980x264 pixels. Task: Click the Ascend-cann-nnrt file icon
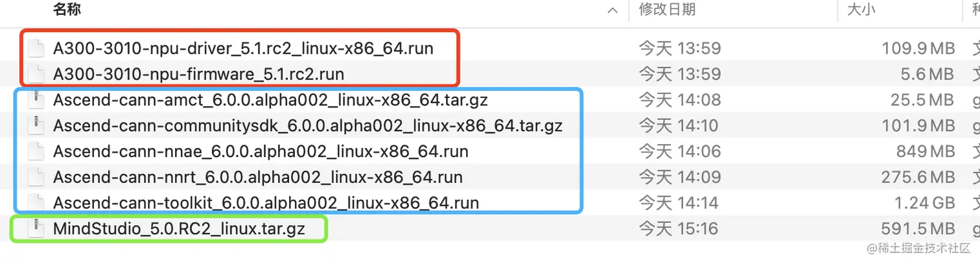(x=38, y=176)
